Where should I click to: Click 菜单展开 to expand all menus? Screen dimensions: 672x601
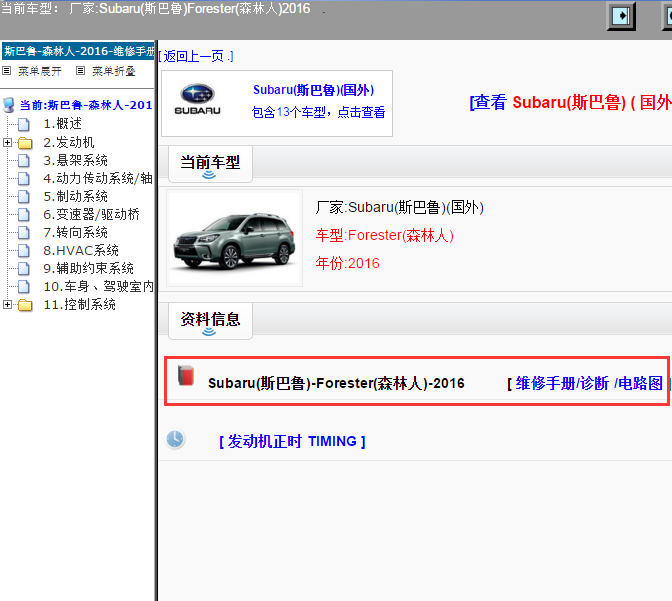pyautogui.click(x=39, y=71)
